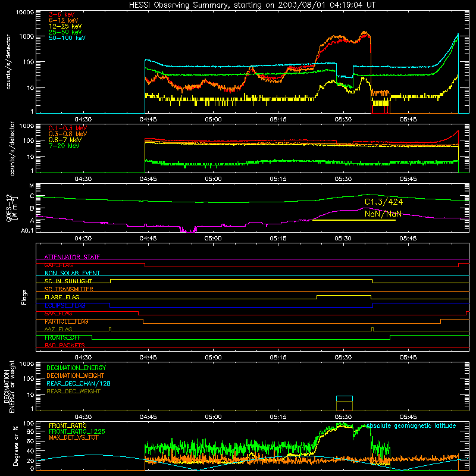The width and height of the screenshot is (476, 476).
Task: Select the yellow 12-25 keV legend label
Action: click(65, 26)
